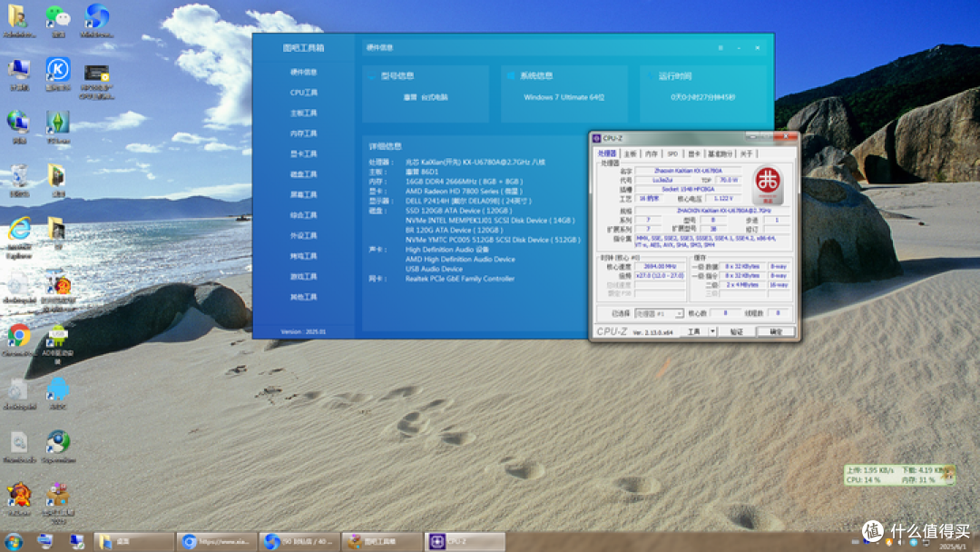980x552 pixels.
Task: Open the Google Chrome desktop shortcut
Action: pos(19,340)
